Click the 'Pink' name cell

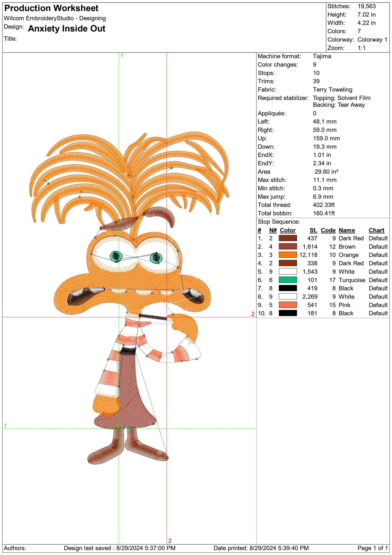pos(344,305)
